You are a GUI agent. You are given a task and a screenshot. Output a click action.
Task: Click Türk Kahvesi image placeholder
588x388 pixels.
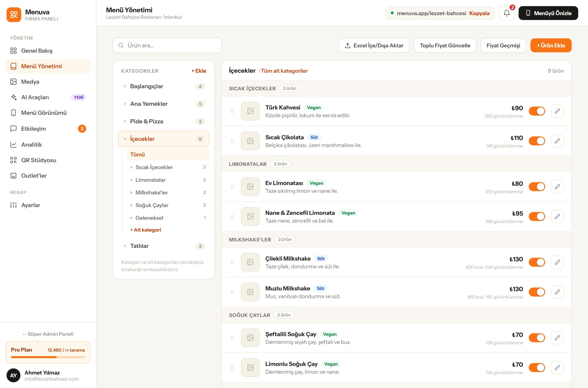point(250,111)
